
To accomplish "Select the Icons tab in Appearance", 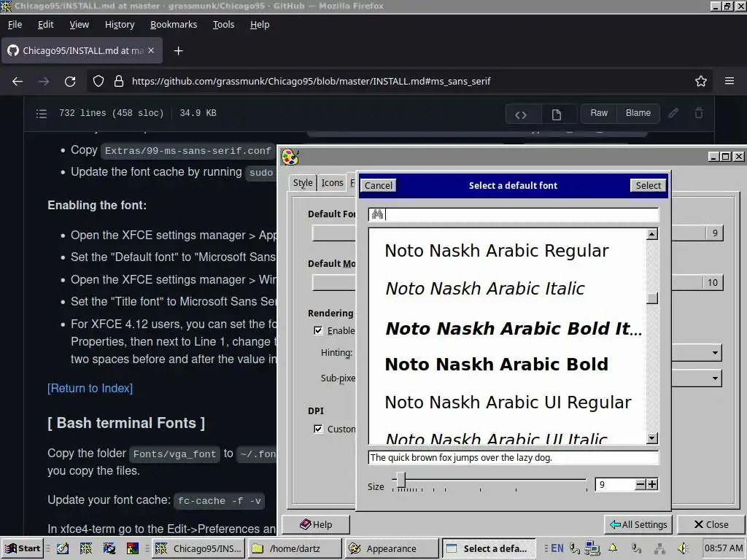I will click(x=332, y=183).
